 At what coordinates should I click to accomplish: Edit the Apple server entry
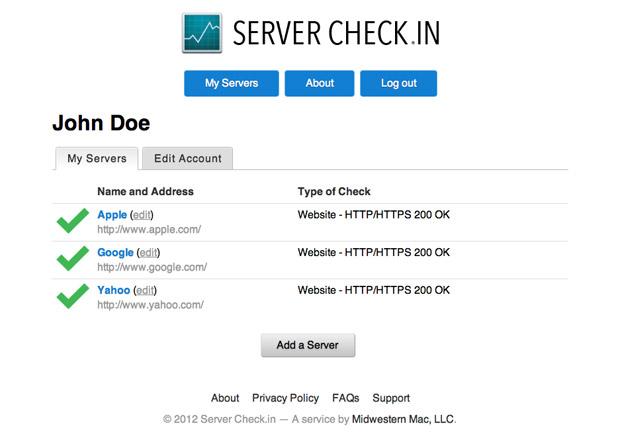coord(142,215)
